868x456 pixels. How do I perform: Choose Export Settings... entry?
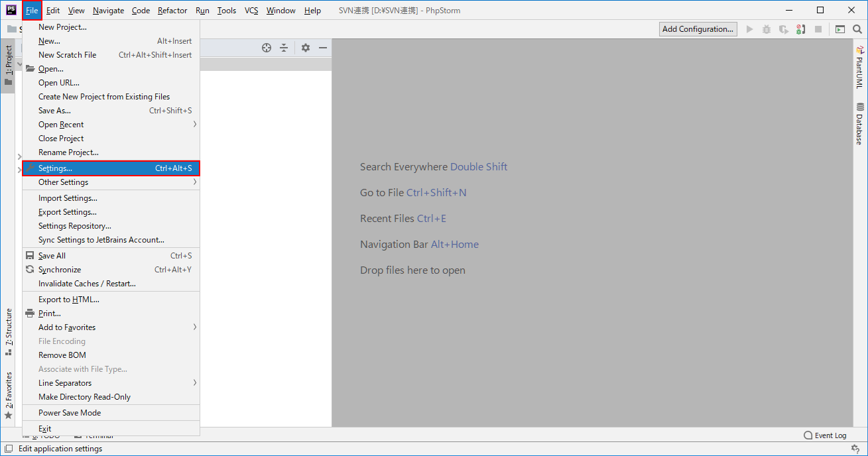point(111,212)
